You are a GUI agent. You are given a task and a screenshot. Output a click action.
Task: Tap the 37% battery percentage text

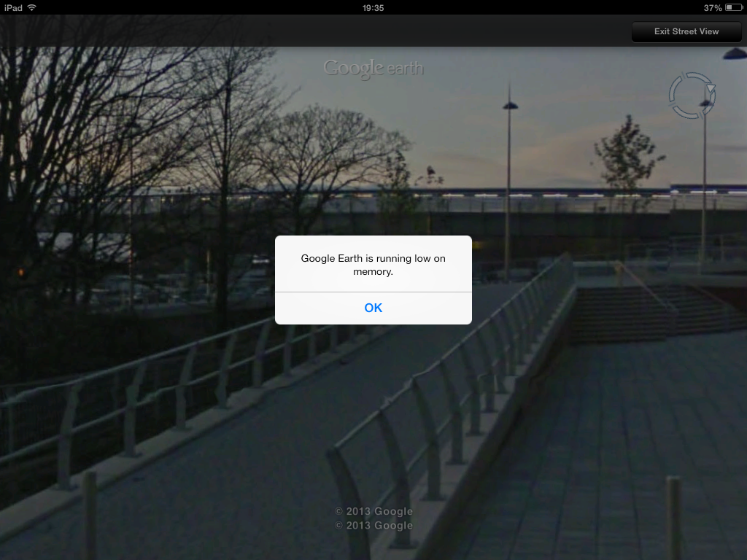click(713, 8)
